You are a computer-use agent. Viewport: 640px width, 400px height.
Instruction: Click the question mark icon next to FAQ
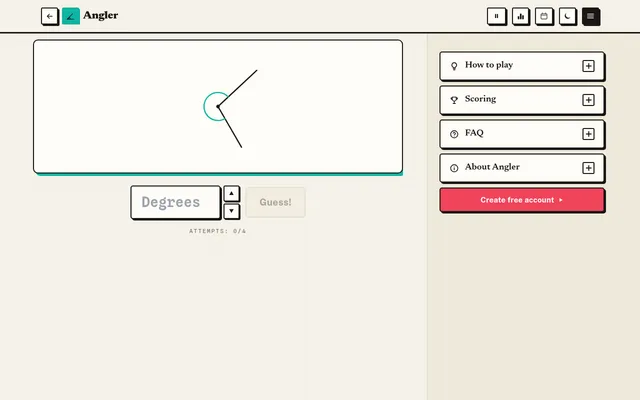[x=454, y=134]
